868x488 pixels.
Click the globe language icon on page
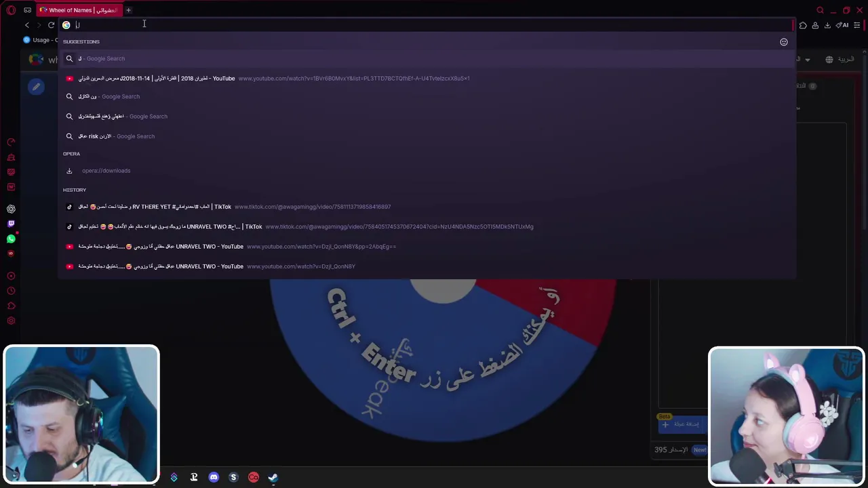pos(829,60)
